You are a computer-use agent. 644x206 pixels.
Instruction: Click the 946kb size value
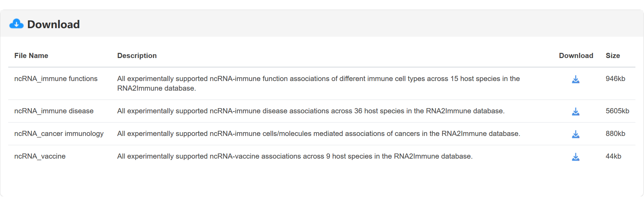[615, 79]
